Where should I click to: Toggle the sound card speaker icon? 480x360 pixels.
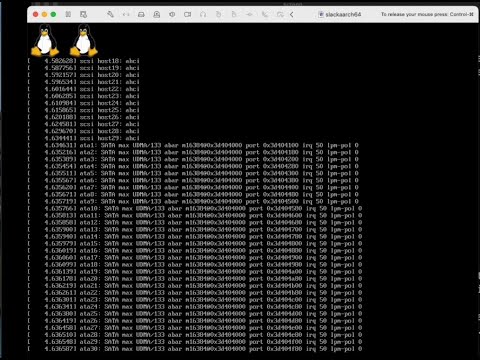click(172, 14)
